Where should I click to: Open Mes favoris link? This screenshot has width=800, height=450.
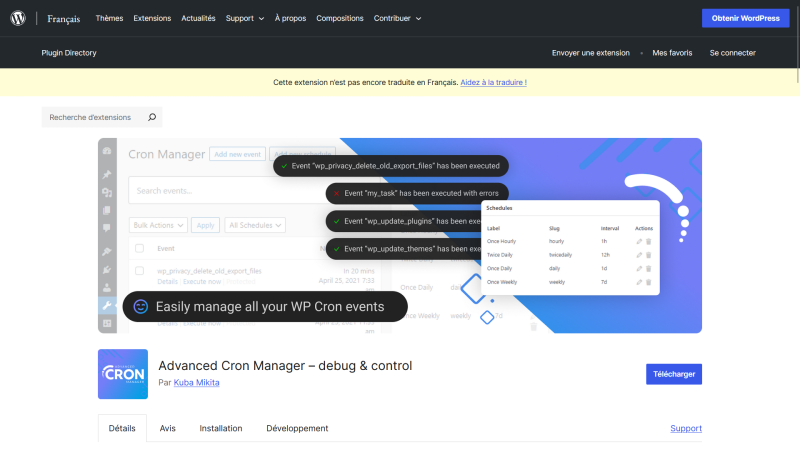672,53
